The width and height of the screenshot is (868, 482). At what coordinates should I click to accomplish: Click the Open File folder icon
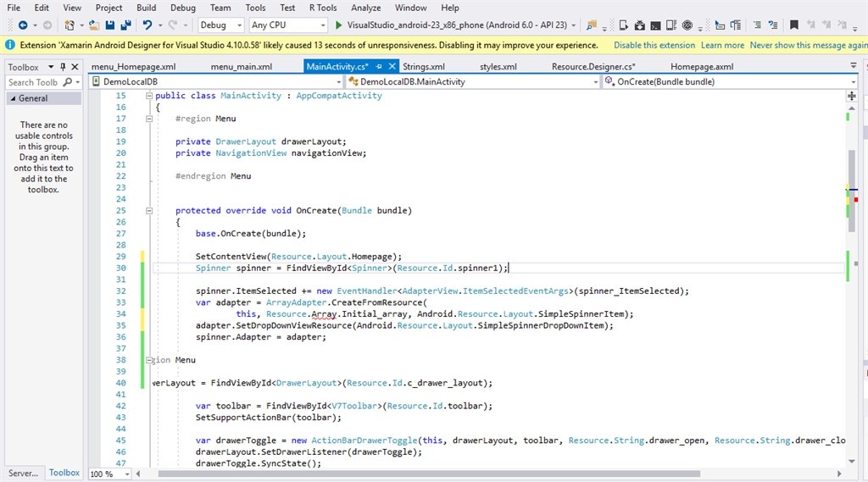(x=94, y=25)
